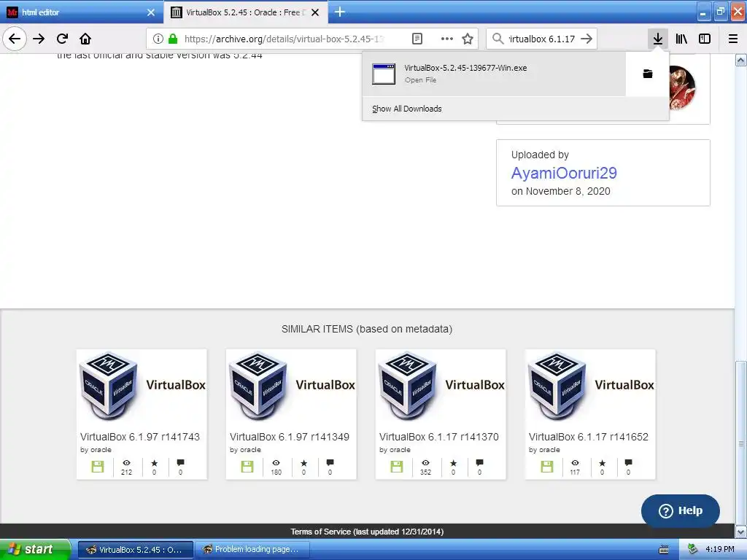
Task: Click favorites star on r141743 card
Action: pyautogui.click(x=155, y=463)
